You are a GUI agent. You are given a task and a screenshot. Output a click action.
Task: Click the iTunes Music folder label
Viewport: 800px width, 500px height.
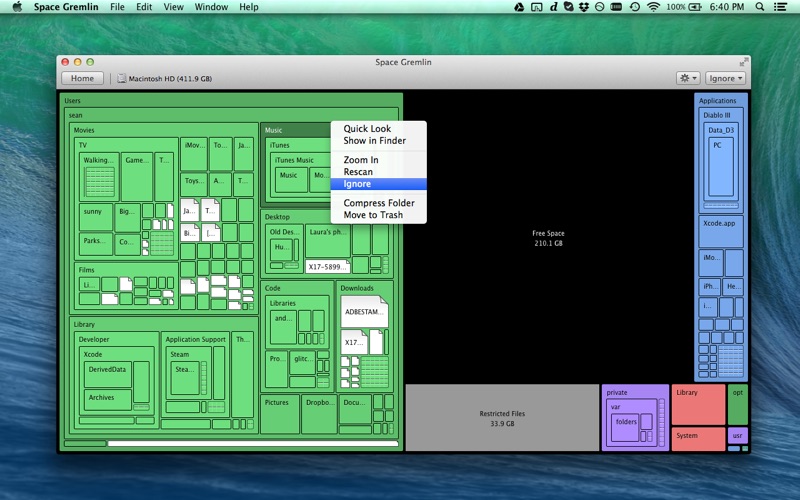(294, 160)
